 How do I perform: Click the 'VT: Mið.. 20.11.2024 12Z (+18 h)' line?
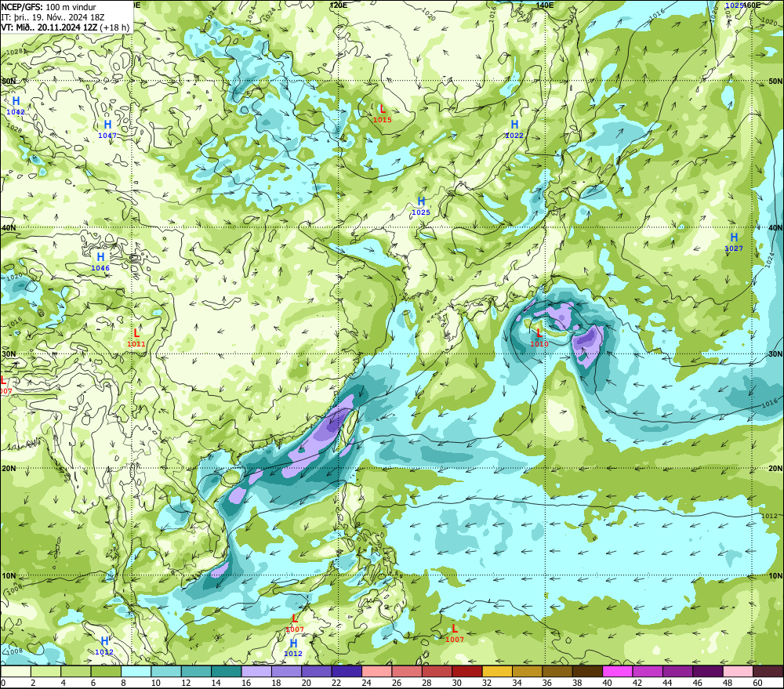[65, 27]
